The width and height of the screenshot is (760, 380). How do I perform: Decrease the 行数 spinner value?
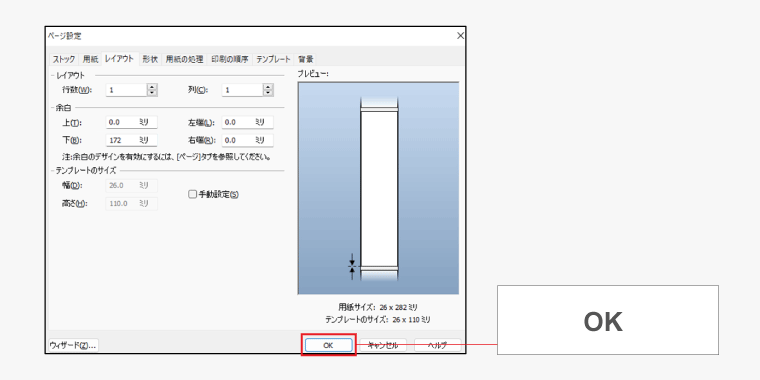click(x=152, y=93)
